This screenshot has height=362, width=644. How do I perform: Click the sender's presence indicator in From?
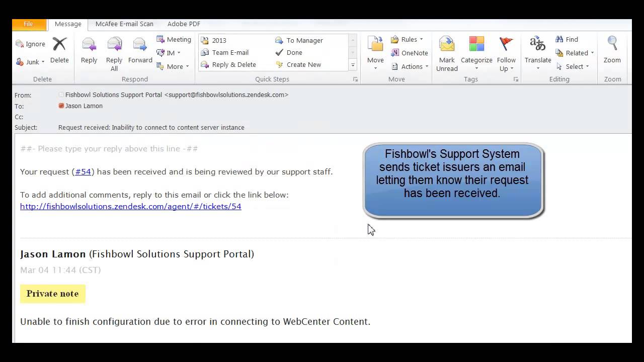[61, 95]
